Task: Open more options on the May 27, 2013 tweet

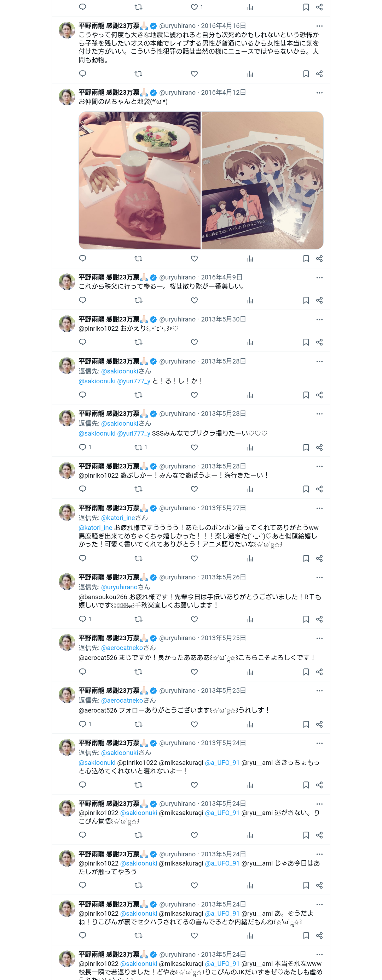Action: (319, 508)
